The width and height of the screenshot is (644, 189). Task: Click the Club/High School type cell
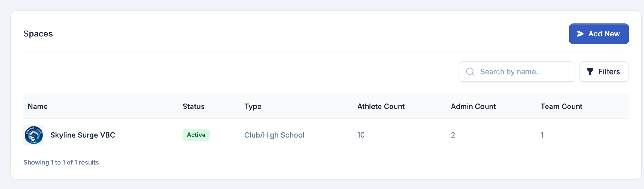tap(274, 135)
